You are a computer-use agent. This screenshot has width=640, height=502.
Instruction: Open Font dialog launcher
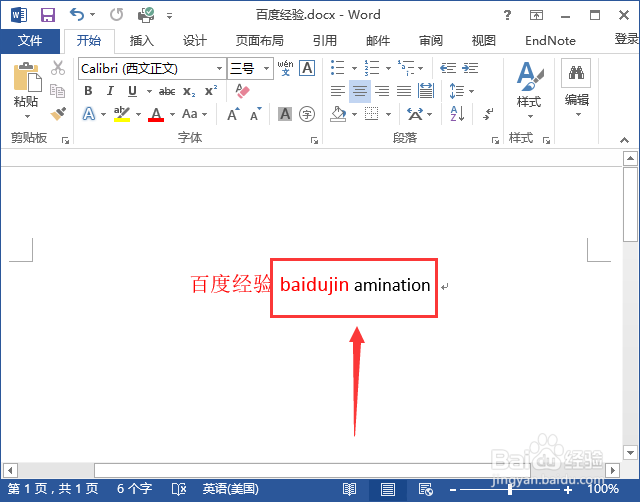click(x=314, y=141)
